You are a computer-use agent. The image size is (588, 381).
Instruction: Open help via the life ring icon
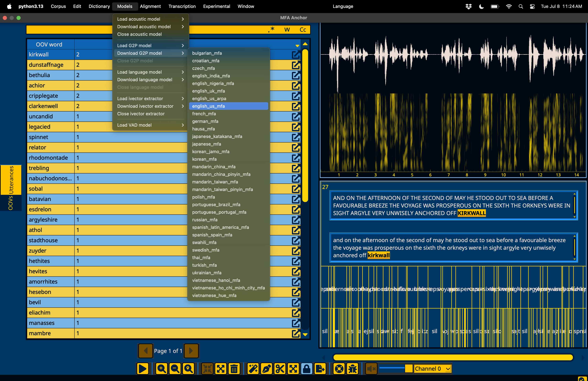339,369
